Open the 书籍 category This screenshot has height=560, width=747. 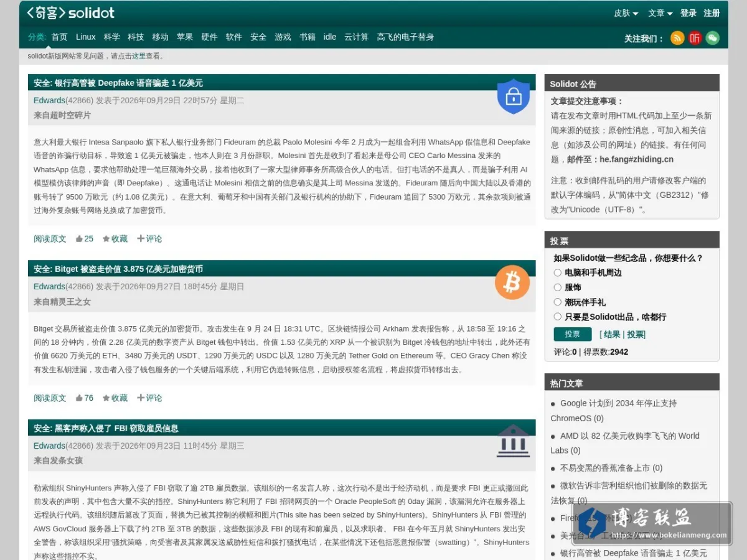pyautogui.click(x=308, y=37)
